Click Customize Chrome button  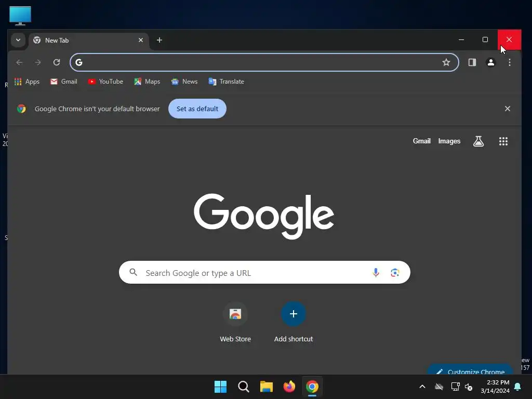[x=470, y=370]
